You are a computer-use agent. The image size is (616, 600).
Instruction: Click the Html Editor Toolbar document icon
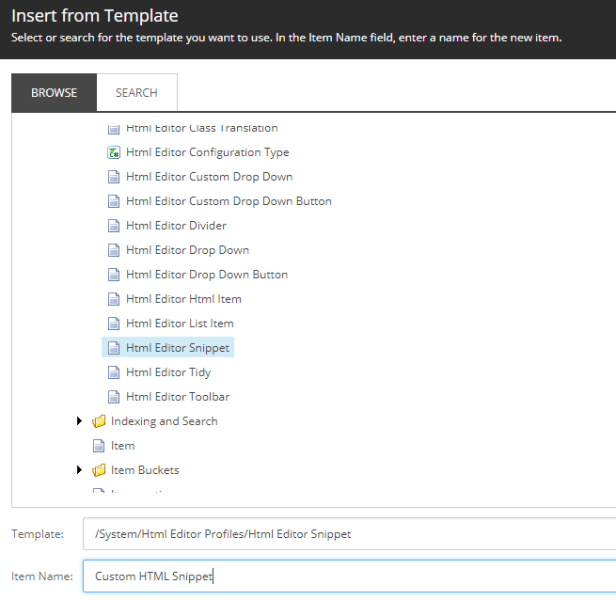(x=114, y=397)
